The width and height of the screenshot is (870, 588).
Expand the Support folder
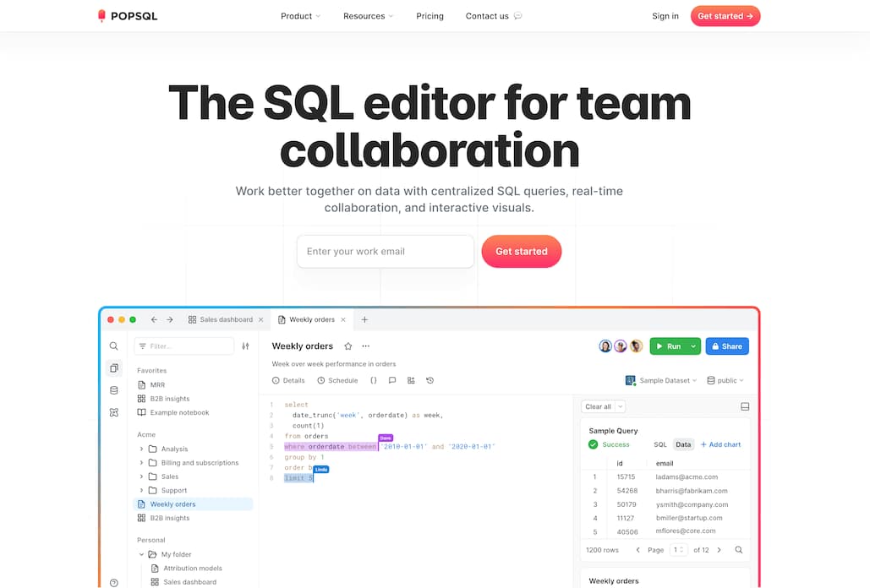pyautogui.click(x=141, y=491)
